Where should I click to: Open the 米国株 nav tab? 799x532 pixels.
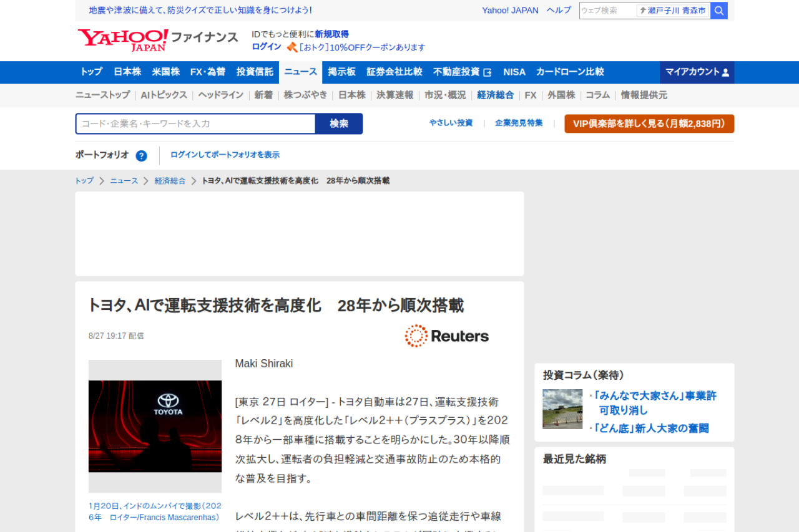(x=166, y=72)
